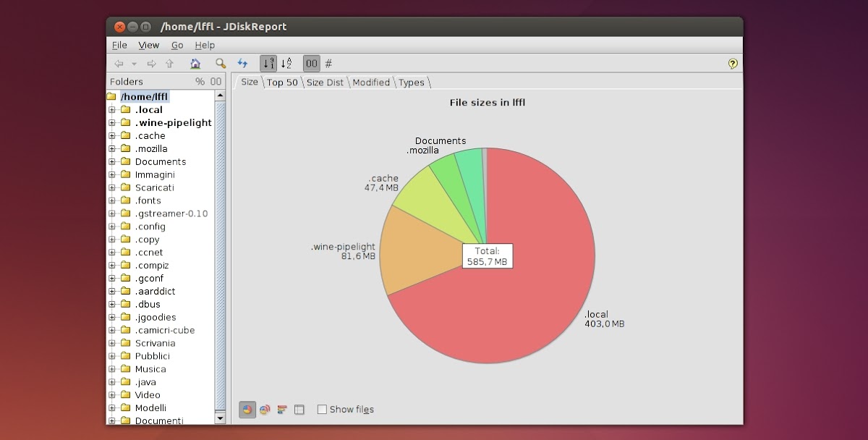Rescan the file tree with blue arrows
868x440 pixels.
tap(242, 64)
